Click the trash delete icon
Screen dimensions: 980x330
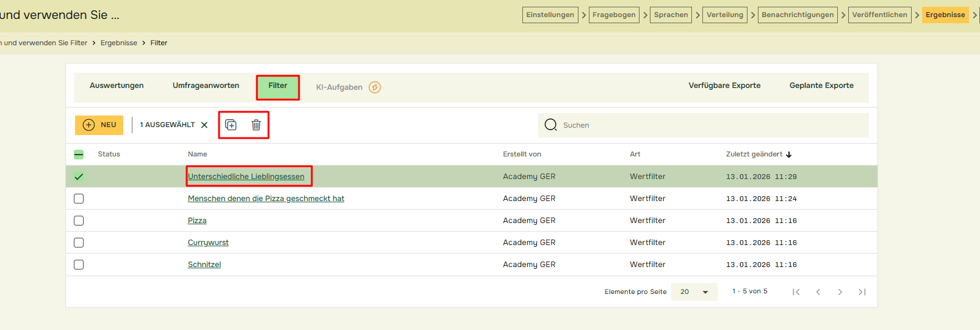pos(256,125)
